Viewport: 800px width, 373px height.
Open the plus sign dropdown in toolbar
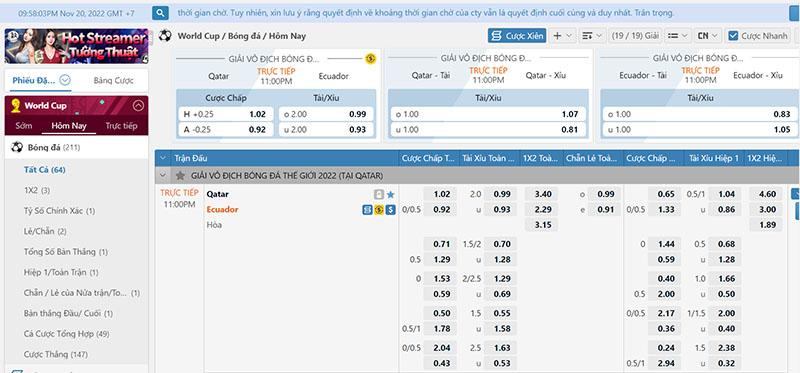click(563, 36)
